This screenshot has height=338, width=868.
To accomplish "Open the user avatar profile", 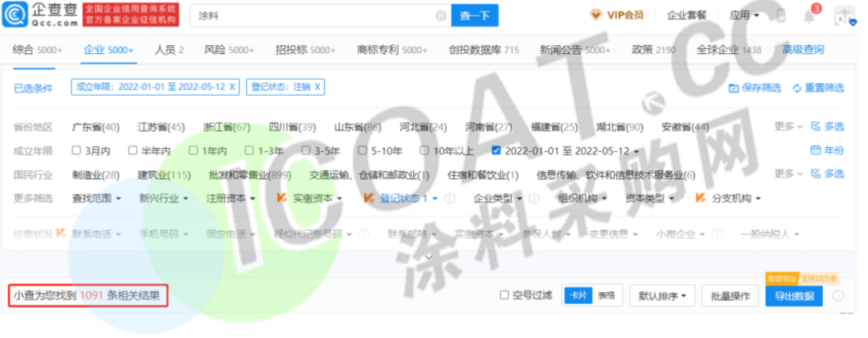I will click(x=845, y=15).
